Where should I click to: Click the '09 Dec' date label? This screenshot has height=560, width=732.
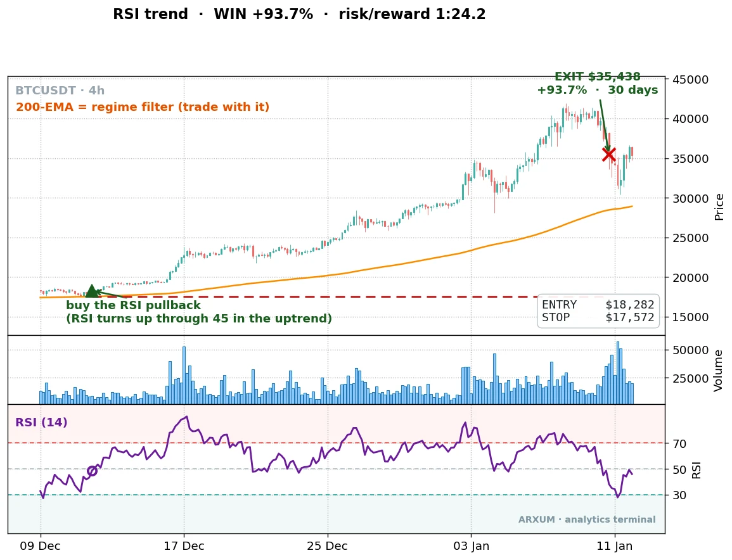click(x=40, y=546)
